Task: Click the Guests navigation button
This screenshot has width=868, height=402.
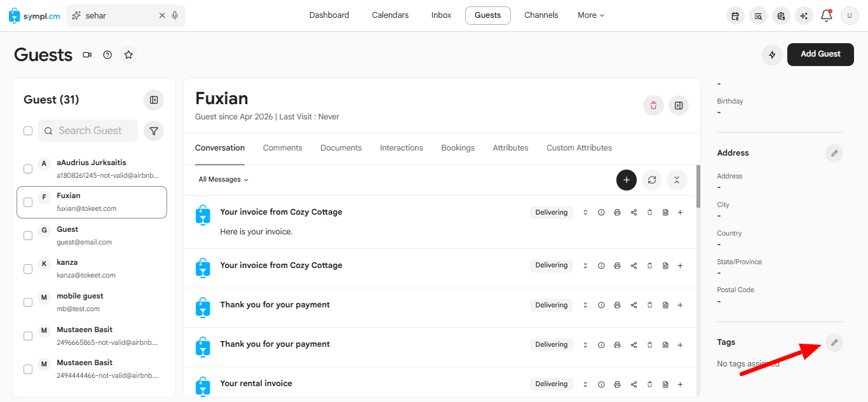Action: (488, 15)
